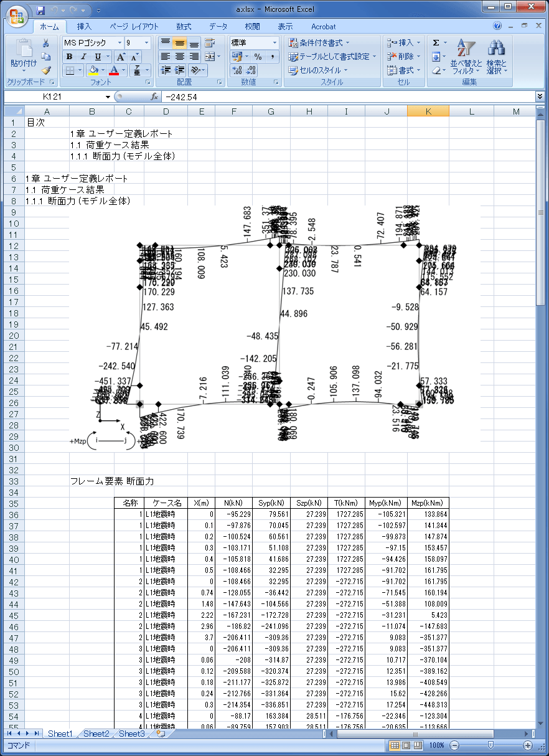Decrease decimal places
This screenshot has width=549, height=756.
click(x=251, y=70)
